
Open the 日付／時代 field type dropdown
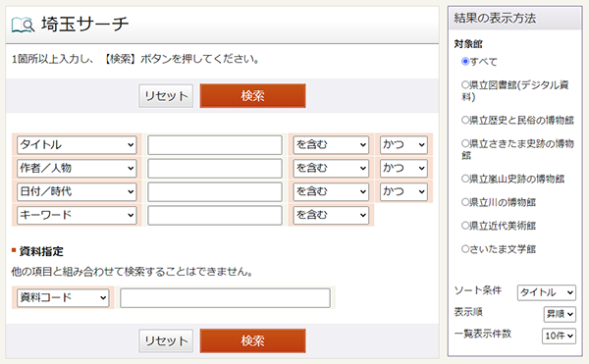[77, 191]
